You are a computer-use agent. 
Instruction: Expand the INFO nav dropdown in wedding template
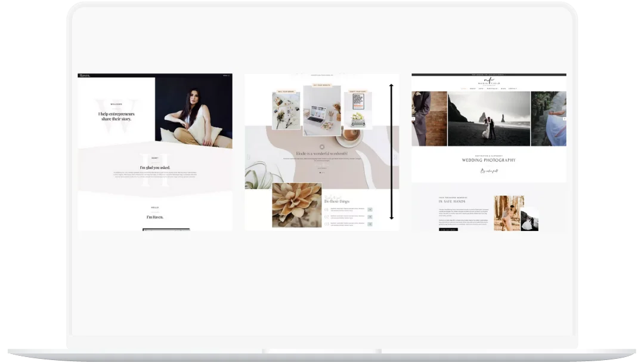point(481,89)
